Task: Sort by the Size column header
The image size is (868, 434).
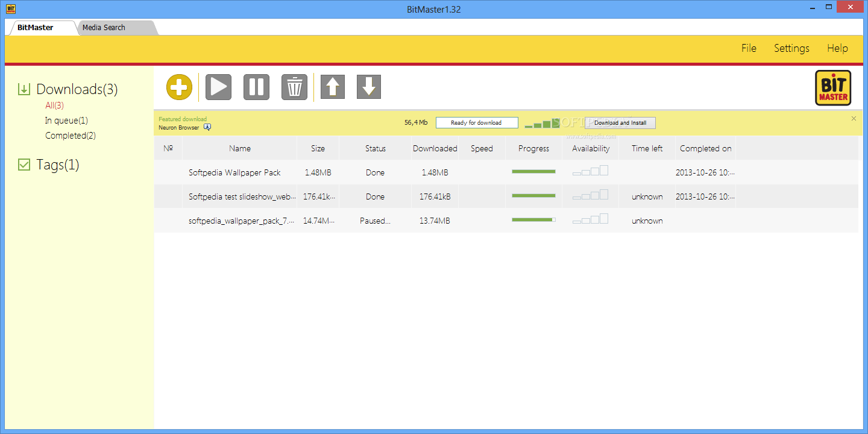Action: [x=318, y=148]
